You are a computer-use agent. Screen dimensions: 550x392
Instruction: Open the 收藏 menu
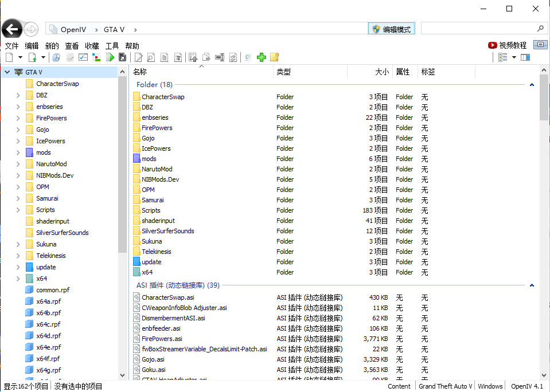(92, 46)
